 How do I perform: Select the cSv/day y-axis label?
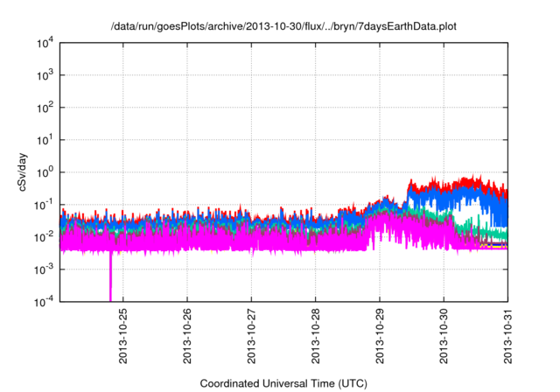(23, 172)
